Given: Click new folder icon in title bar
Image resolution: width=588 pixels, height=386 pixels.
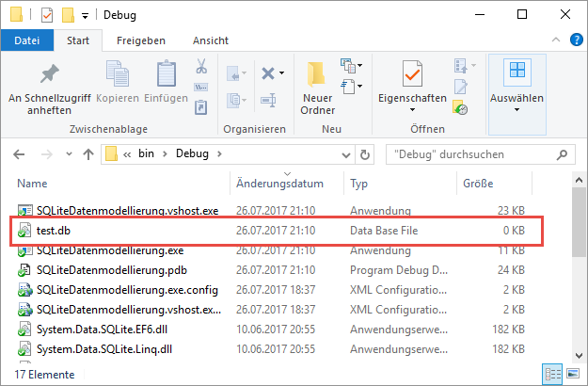Looking at the screenshot, I should pyautogui.click(x=68, y=15).
